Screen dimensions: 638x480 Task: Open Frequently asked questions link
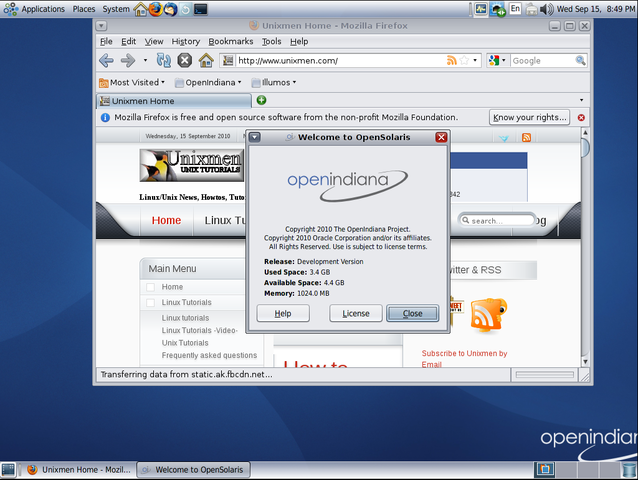pyautogui.click(x=209, y=356)
